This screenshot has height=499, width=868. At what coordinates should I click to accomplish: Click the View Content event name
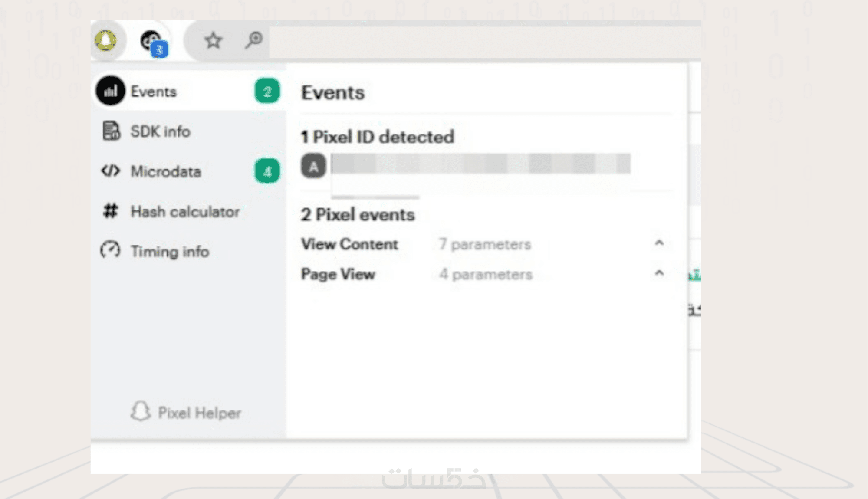[349, 244]
